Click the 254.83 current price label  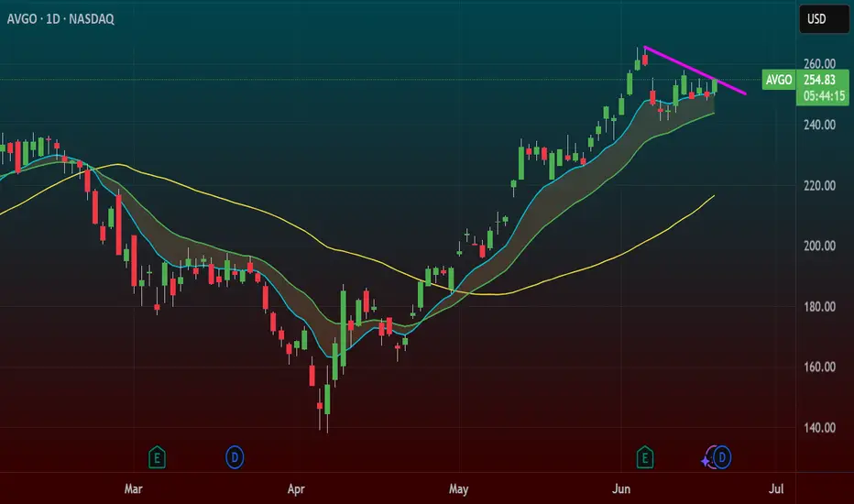tap(820, 80)
